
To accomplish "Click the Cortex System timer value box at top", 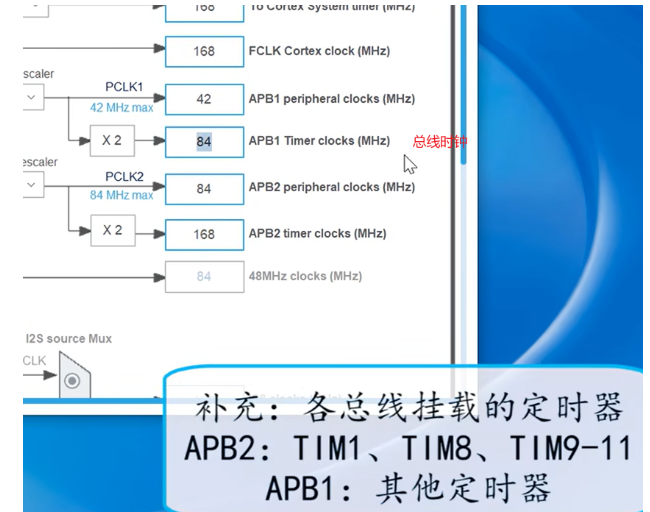I will pyautogui.click(x=204, y=13).
